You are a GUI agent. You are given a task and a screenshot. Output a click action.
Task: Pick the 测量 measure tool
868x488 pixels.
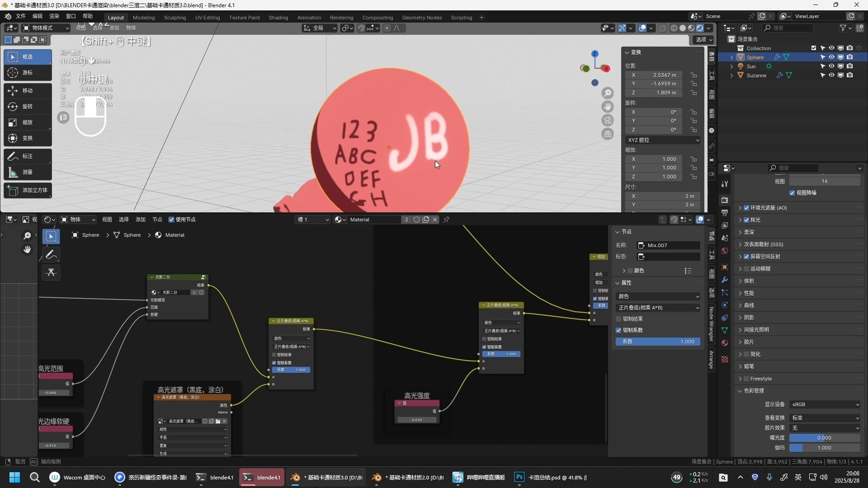click(x=28, y=172)
